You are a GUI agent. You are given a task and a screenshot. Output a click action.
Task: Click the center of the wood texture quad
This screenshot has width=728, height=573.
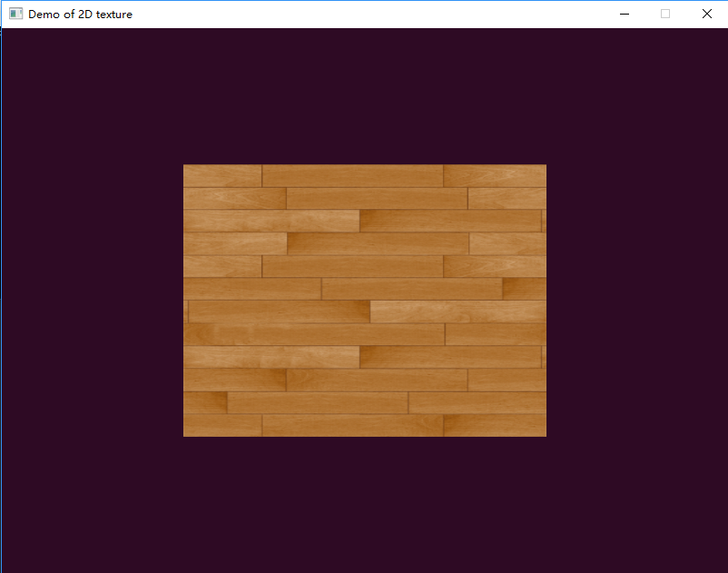tap(364, 300)
